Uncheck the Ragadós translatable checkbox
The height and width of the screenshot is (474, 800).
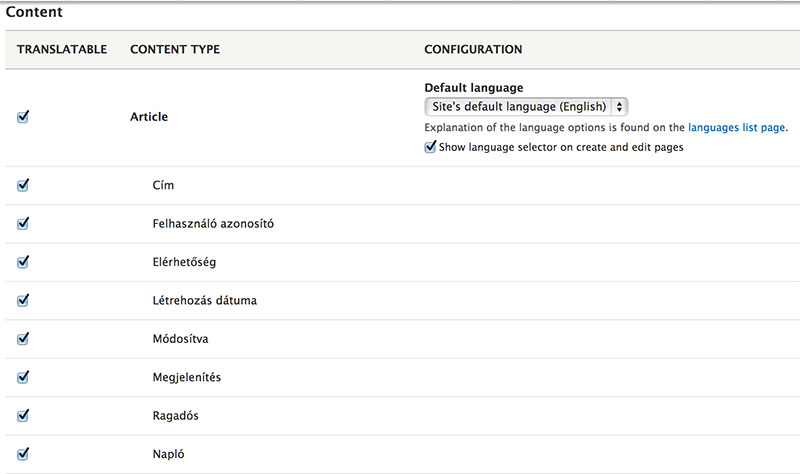[x=23, y=416]
